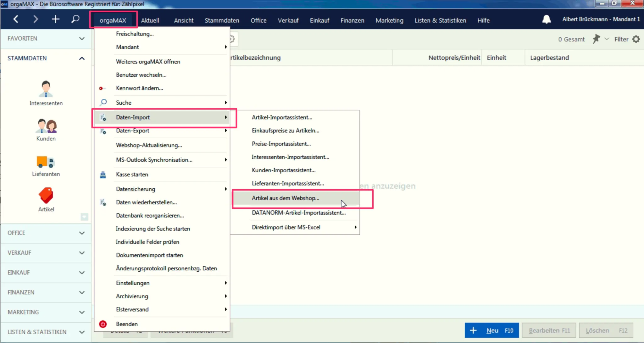Open search via the magnifier icon

coord(75,19)
